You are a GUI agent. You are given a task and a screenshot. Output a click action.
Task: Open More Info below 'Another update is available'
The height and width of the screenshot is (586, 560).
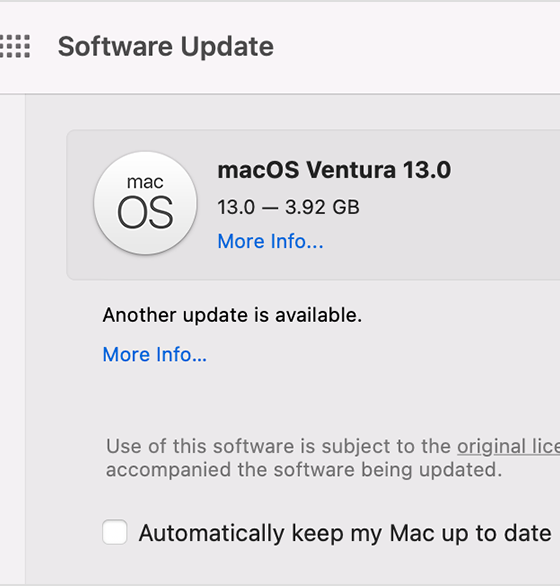154,354
